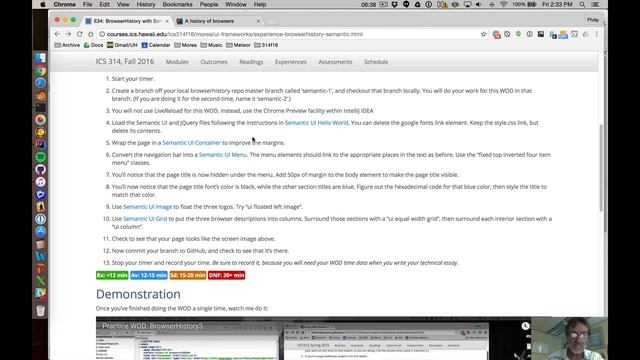
Task: Go back with the browser back arrow
Action: coord(57,34)
